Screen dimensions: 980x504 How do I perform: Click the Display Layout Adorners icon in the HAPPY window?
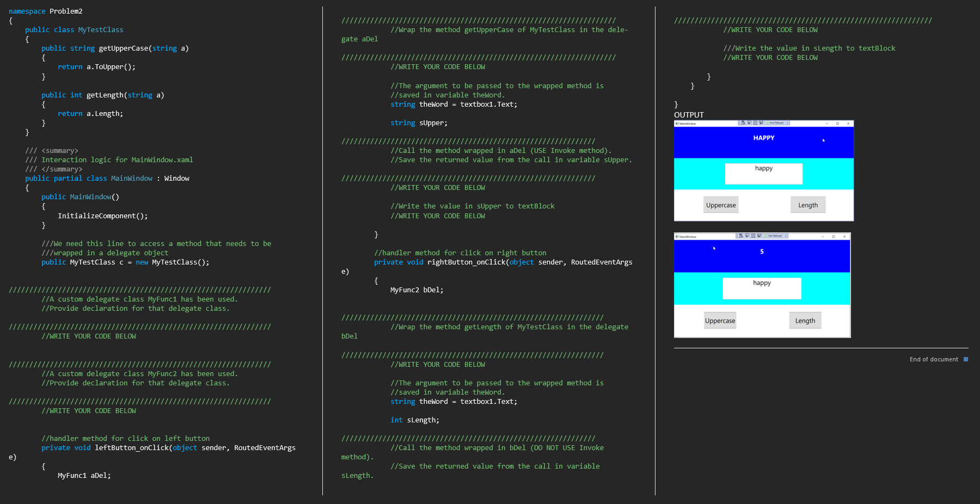755,123
